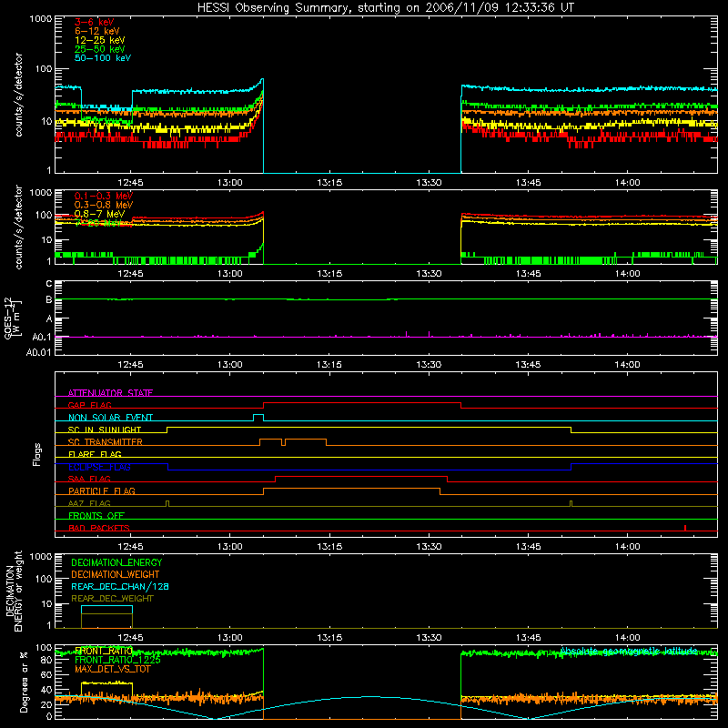Select the 0.1-0.3 MeV legend label
The image size is (728, 728).
pos(104,196)
